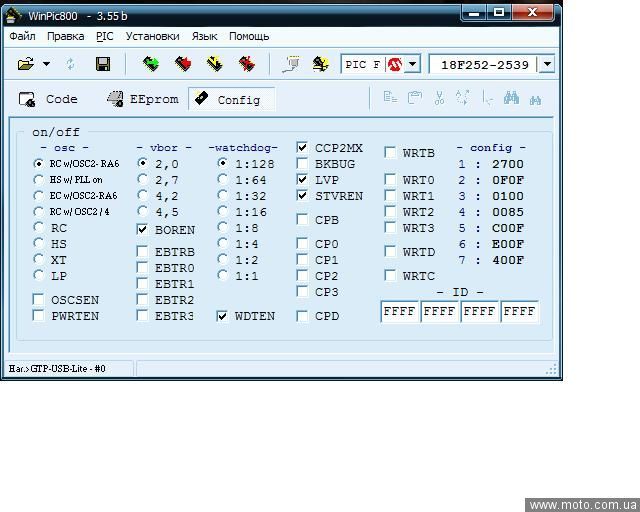The image size is (640, 512).
Task: Enable the CPD checkbox
Action: (302, 316)
